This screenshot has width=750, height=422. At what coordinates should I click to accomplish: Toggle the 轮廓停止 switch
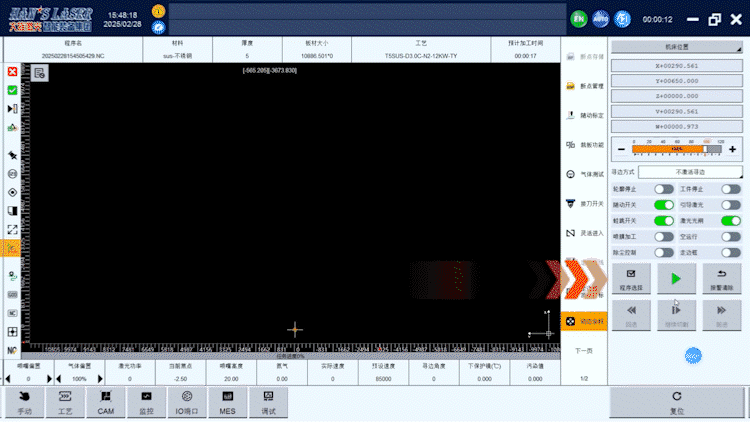664,189
